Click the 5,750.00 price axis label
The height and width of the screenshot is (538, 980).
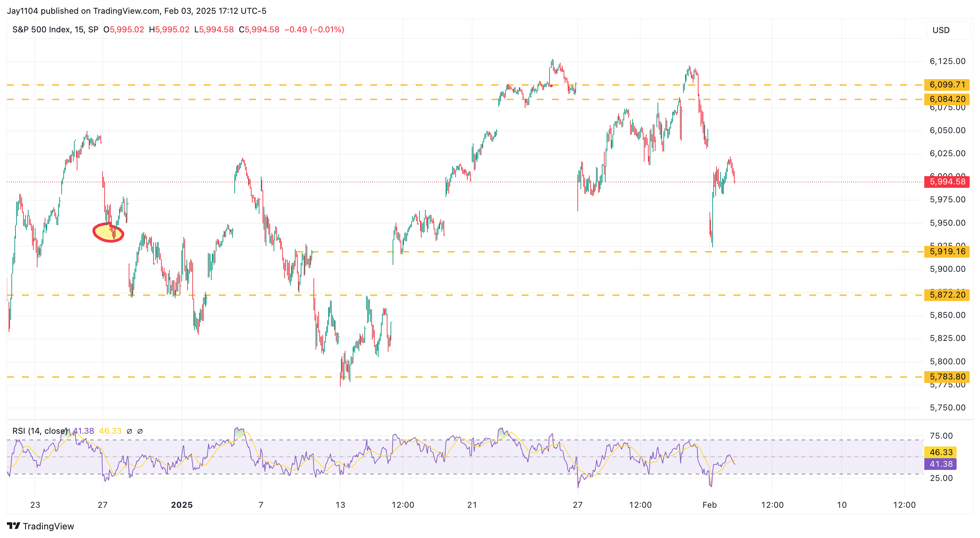pyautogui.click(x=947, y=408)
